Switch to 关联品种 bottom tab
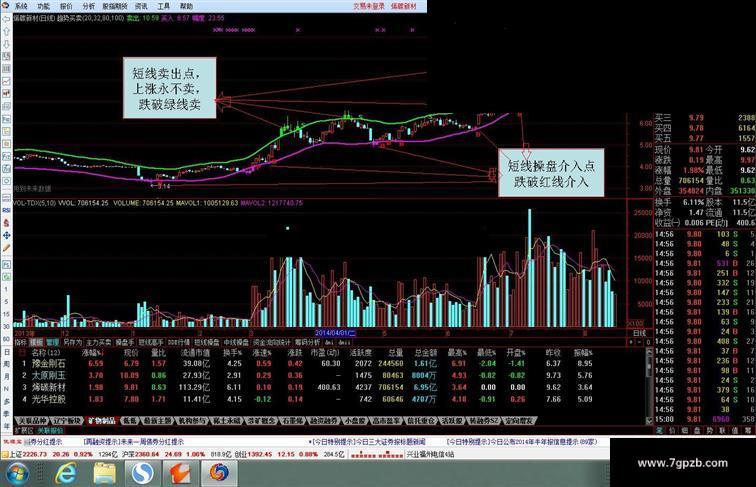This screenshot has height=487, width=756. point(32,421)
